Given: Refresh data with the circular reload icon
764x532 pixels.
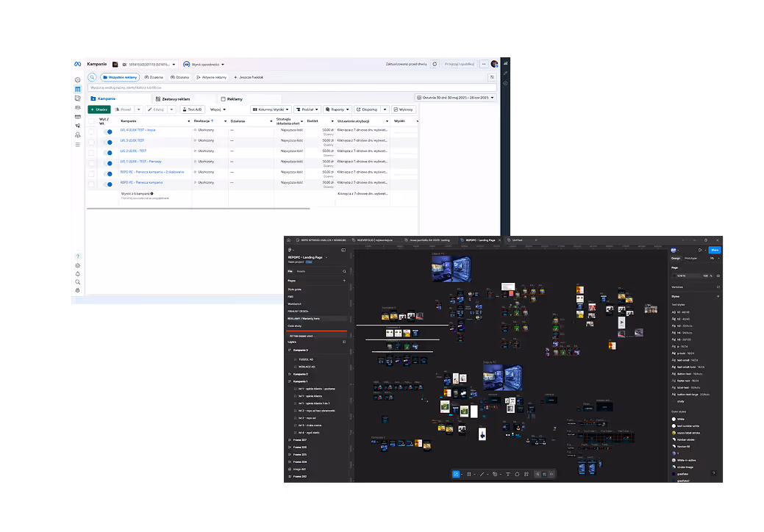Looking at the screenshot, I should 435,64.
